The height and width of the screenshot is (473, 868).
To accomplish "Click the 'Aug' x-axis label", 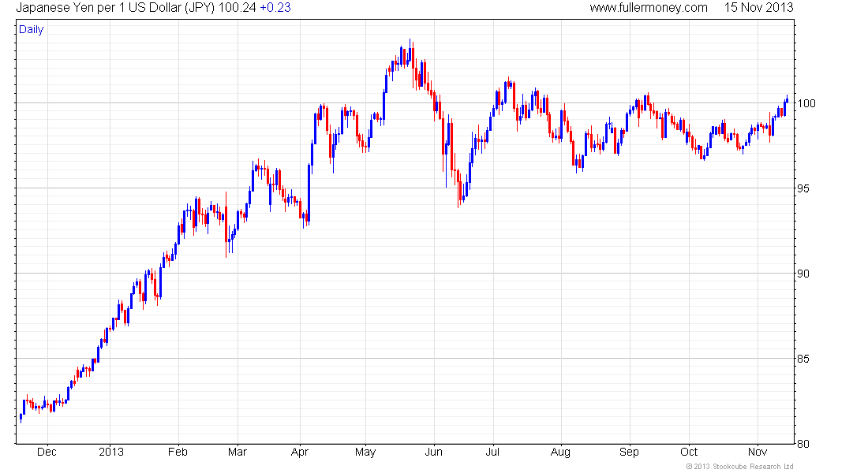I will tap(560, 452).
